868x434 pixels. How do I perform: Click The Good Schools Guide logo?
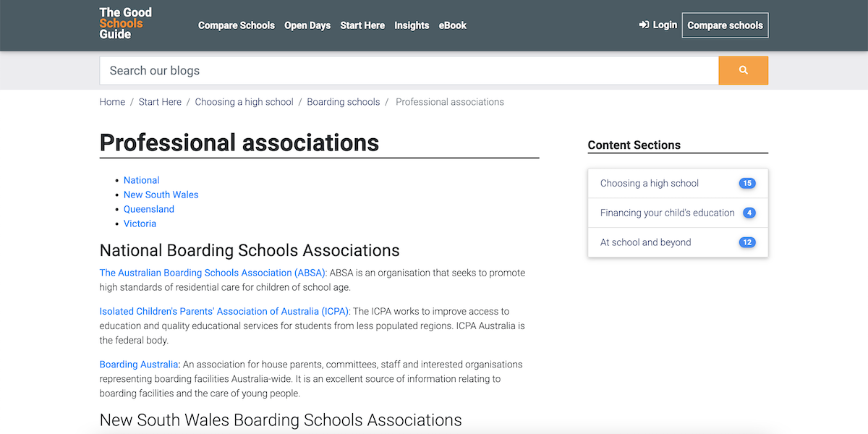click(x=124, y=23)
